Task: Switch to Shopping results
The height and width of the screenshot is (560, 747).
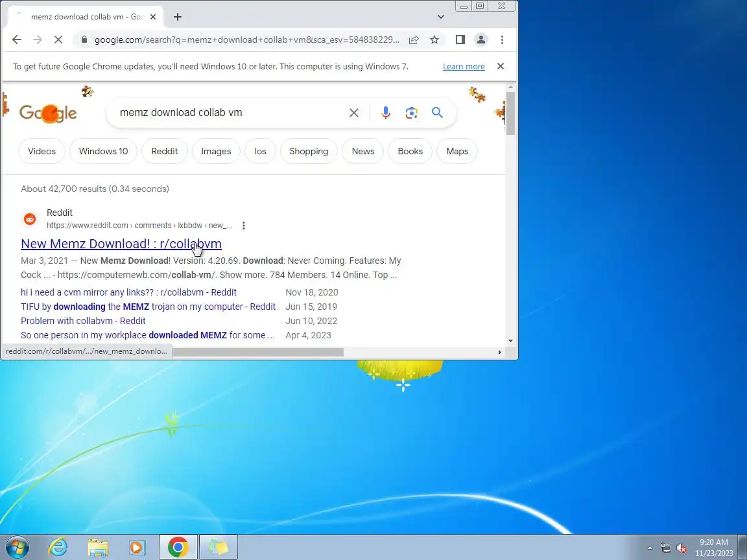Action: click(x=309, y=151)
